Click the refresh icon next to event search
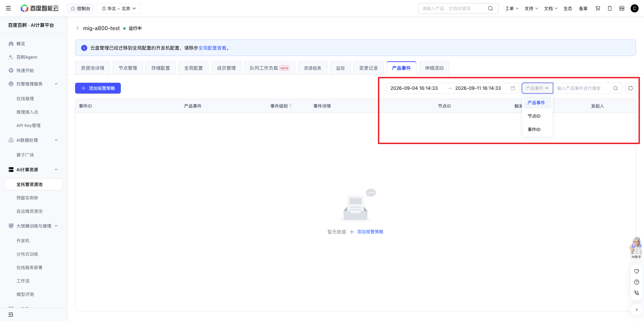644x321 pixels. 631,88
